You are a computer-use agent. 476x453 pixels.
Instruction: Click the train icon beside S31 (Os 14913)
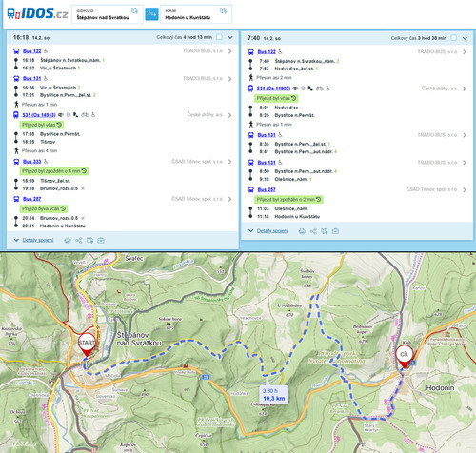pyautogui.click(x=16, y=115)
